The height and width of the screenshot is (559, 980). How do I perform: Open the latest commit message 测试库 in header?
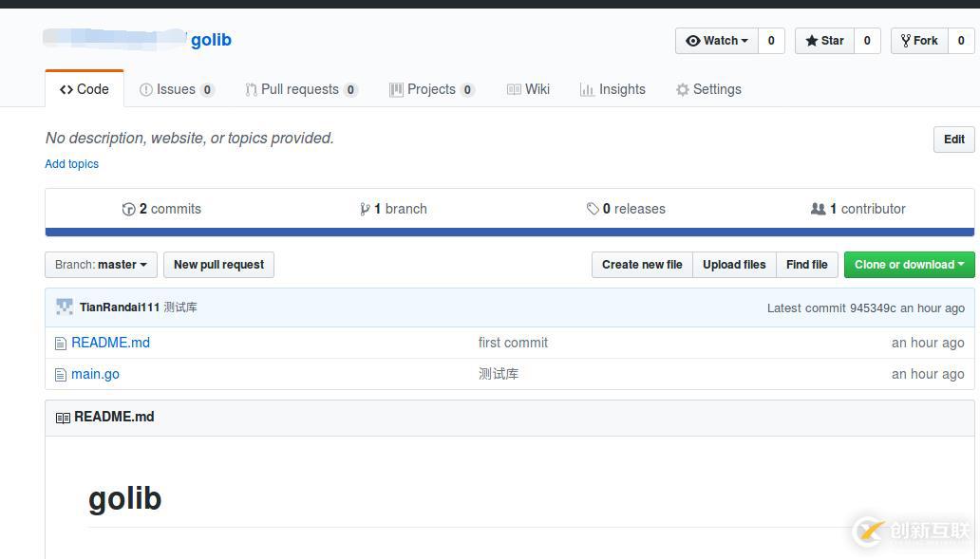point(180,307)
